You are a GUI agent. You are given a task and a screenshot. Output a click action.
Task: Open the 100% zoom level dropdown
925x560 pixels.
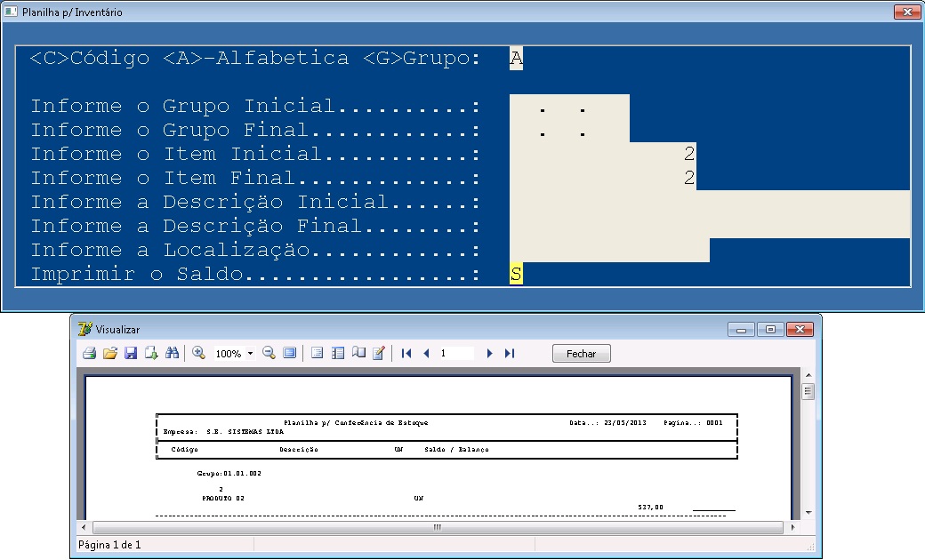(x=250, y=354)
